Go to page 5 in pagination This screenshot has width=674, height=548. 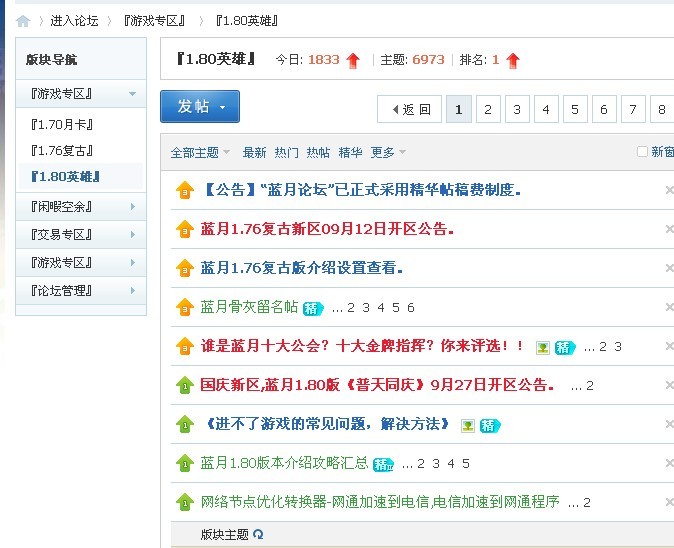575,109
